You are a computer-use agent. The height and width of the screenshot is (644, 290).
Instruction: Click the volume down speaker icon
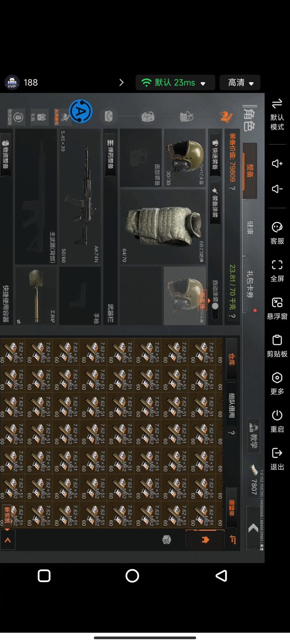pos(277,189)
